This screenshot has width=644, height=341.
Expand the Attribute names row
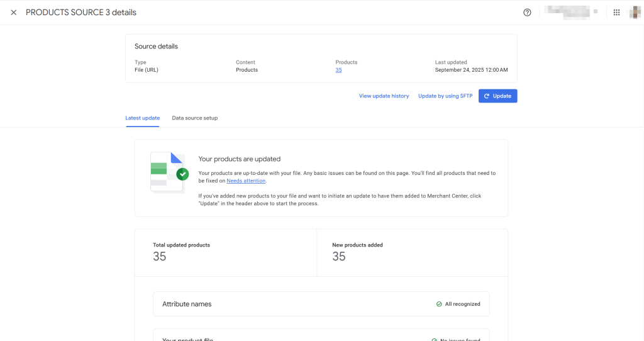321,304
